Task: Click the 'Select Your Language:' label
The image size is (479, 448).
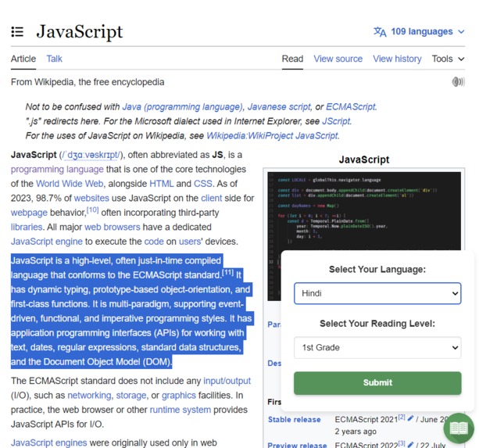Action: (x=377, y=269)
